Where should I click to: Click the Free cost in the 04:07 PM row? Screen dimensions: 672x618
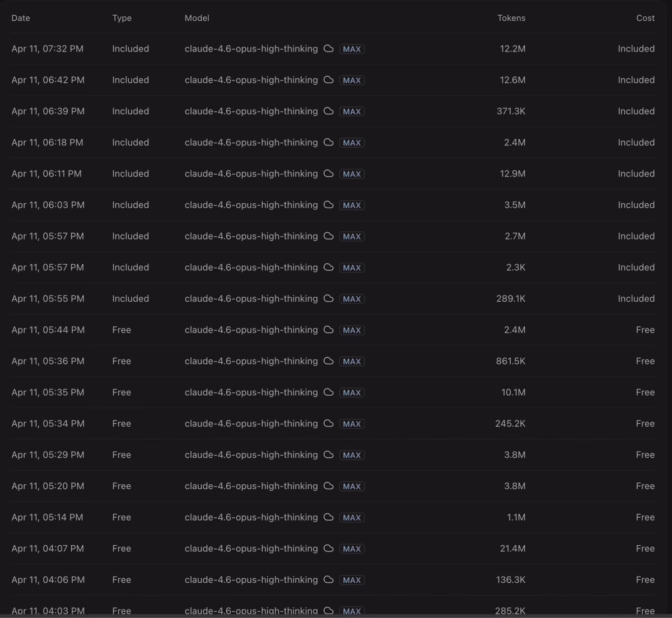pyautogui.click(x=645, y=549)
